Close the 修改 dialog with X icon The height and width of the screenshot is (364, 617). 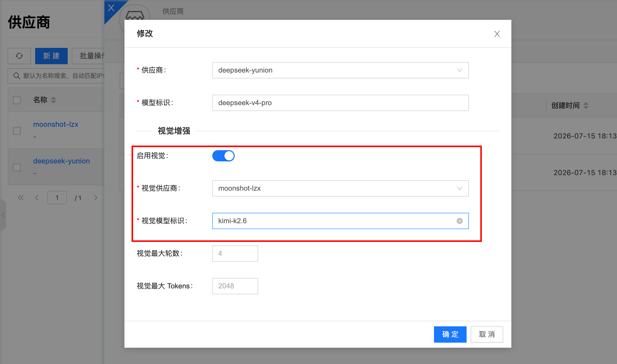coord(497,34)
